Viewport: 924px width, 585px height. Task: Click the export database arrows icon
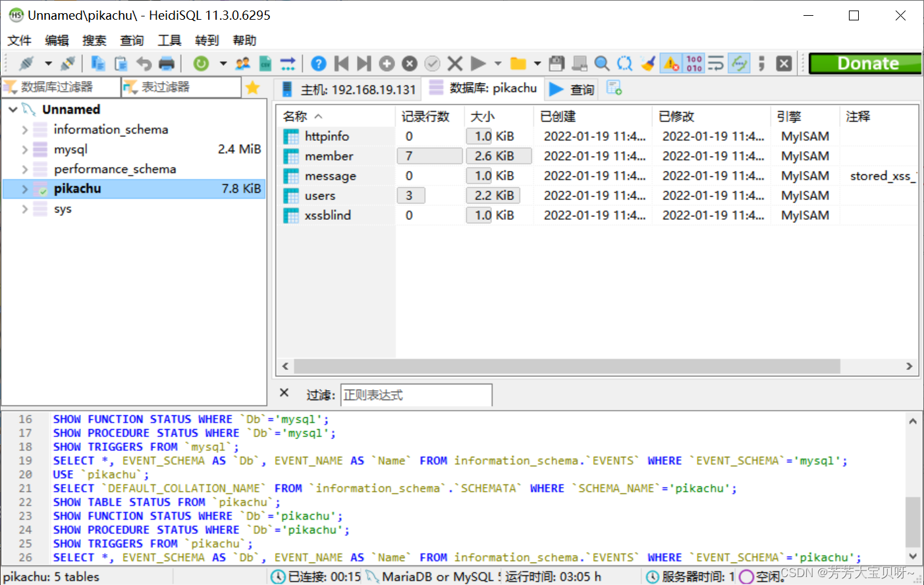tap(288, 63)
